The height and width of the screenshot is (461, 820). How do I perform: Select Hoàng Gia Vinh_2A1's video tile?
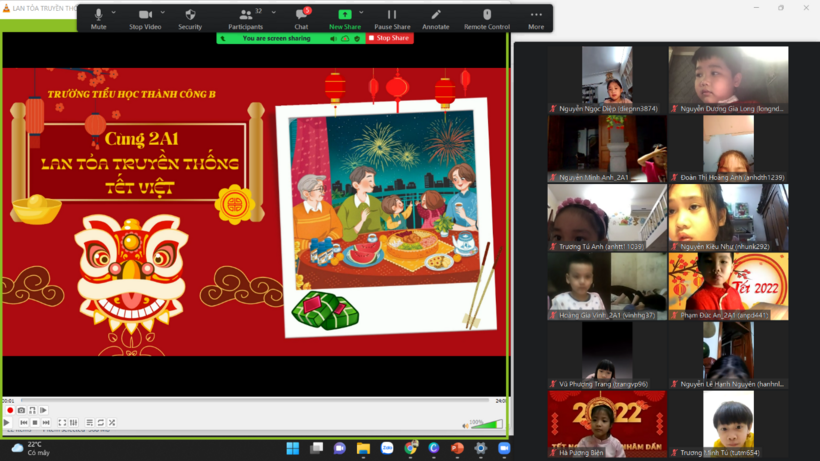607,286
